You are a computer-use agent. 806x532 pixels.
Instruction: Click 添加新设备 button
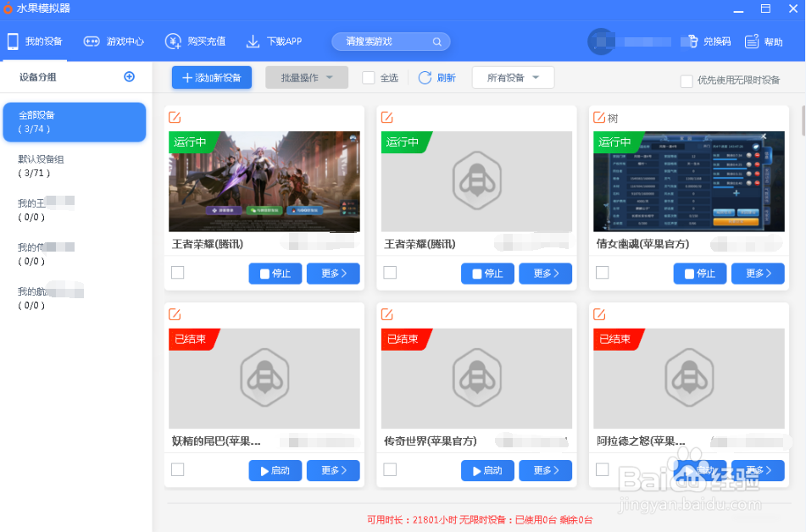click(212, 78)
